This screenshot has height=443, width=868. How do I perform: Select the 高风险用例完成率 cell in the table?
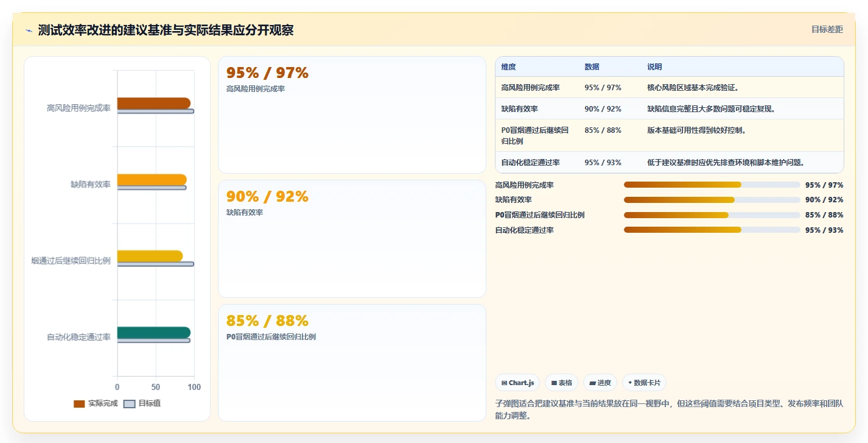tap(530, 87)
